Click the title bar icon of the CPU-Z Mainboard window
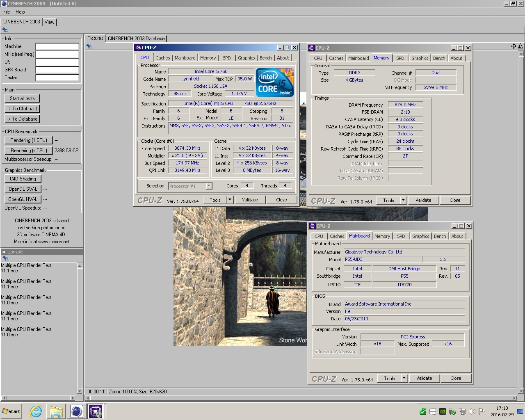Viewport: 525px width, 420px height. pyautogui.click(x=313, y=226)
